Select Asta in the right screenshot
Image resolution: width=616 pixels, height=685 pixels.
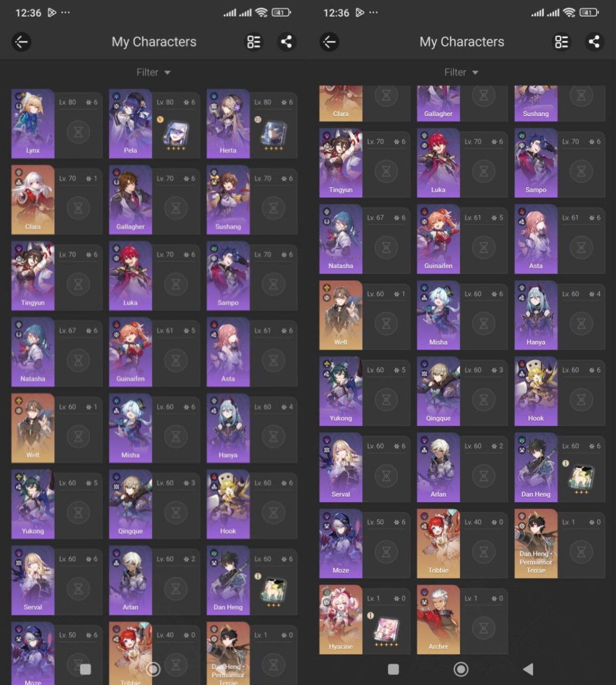point(560,239)
